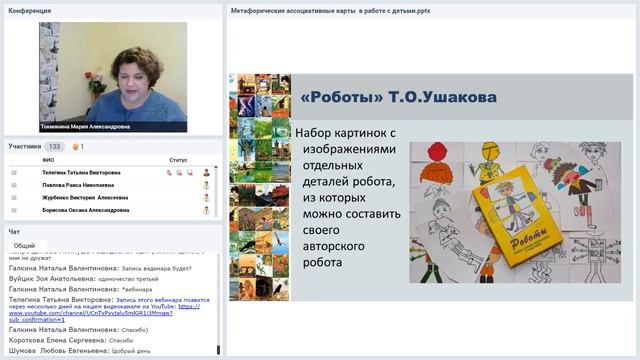The height and width of the screenshot is (360, 640).
Task: Click the presenter name caption under the video
Action: 85,127
